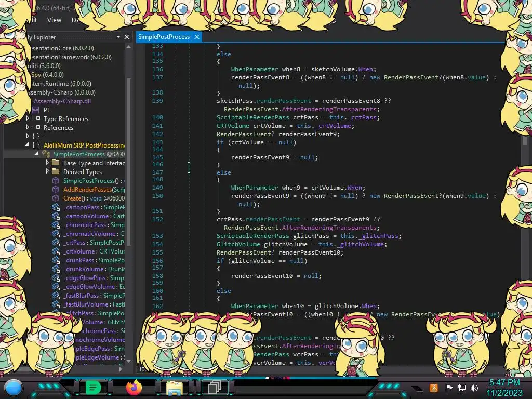Viewport: 532px width, 399px height.
Task: Click the _fastBlurVolume field icon
Action: [56, 304]
